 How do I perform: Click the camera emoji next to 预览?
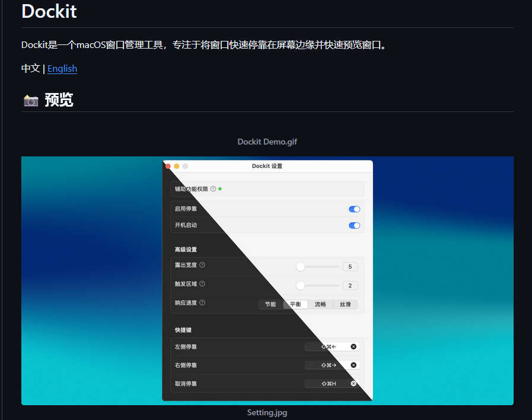click(x=31, y=100)
